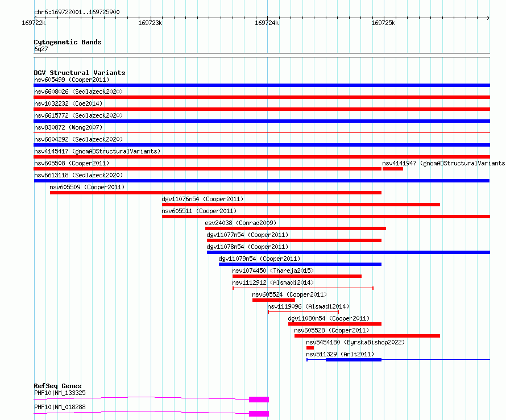Click the 169724k ruler position
The height and width of the screenshot is (420, 506).
(267, 23)
